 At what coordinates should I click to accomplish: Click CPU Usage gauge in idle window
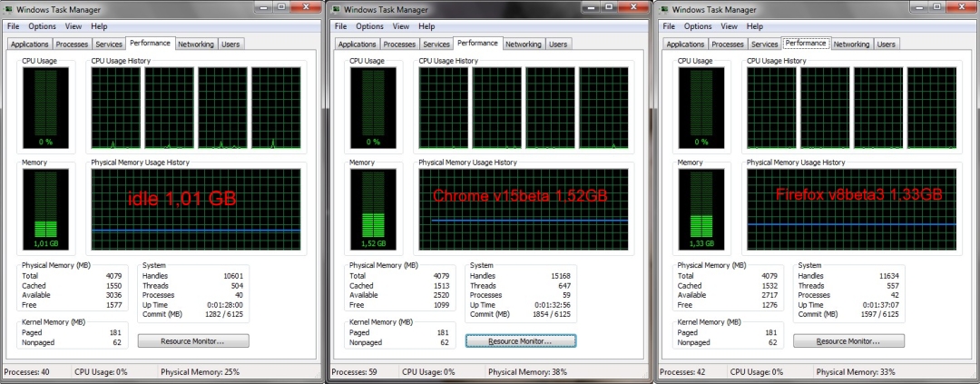(45, 107)
